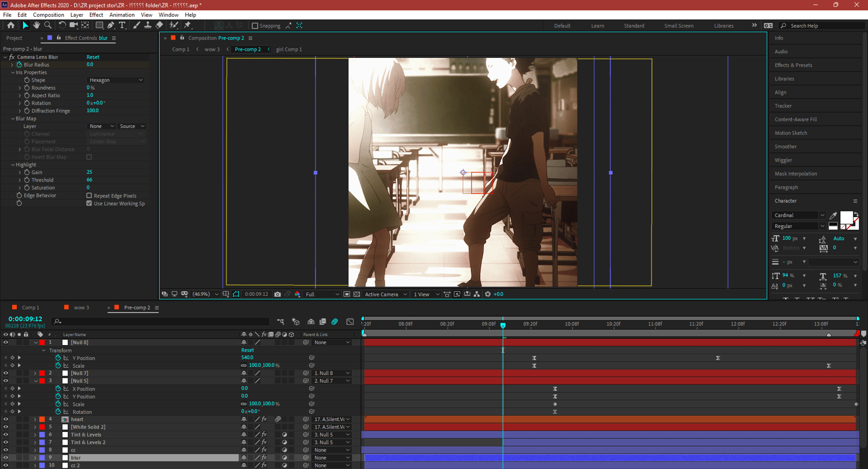The width and height of the screenshot is (868, 469).
Task: Open the Active Camera view dropdown
Action: pyautogui.click(x=385, y=294)
